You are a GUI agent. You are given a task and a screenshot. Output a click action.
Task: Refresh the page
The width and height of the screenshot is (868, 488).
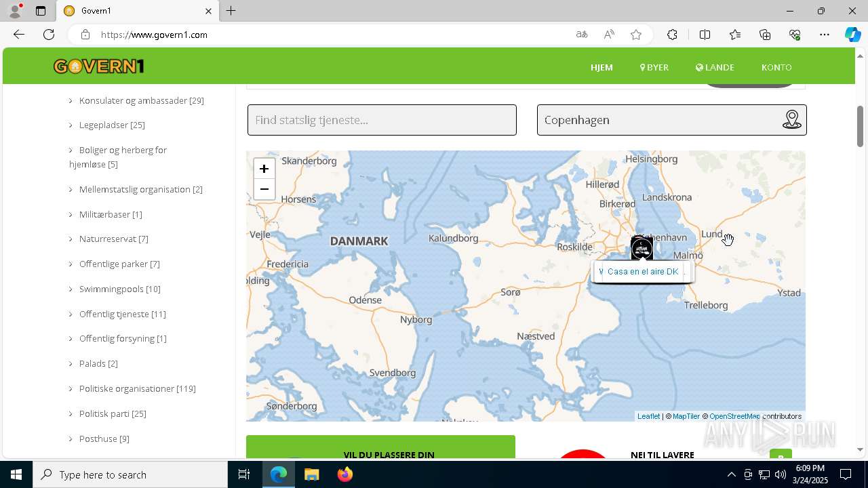pos(49,35)
